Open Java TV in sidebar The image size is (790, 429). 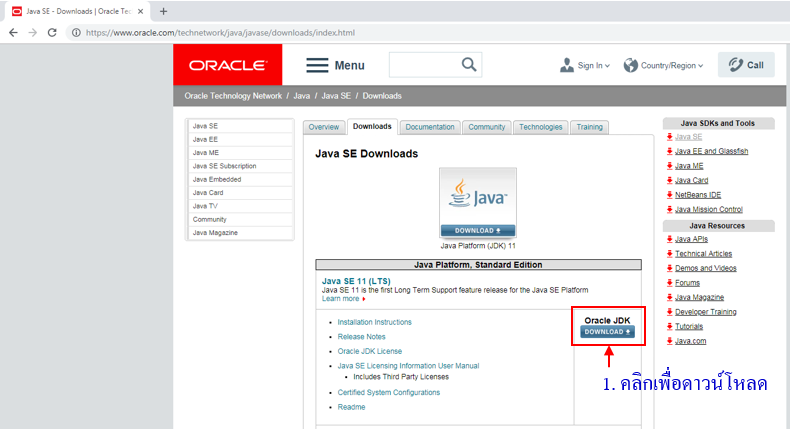point(240,206)
